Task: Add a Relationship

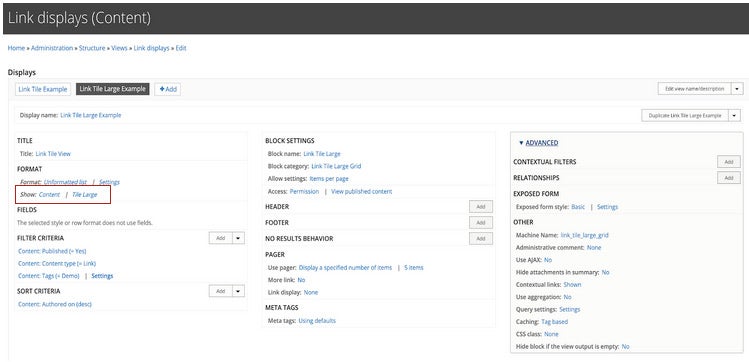Action: point(729,178)
